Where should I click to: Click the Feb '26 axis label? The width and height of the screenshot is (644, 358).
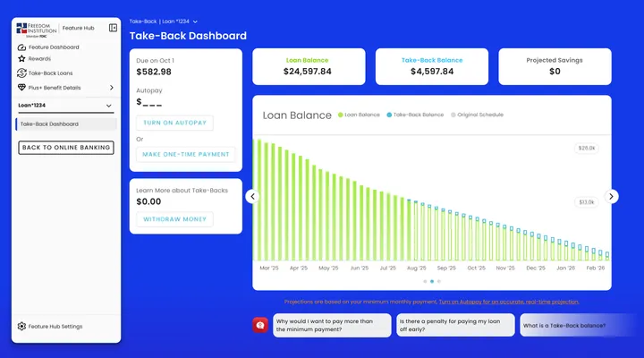596,268
